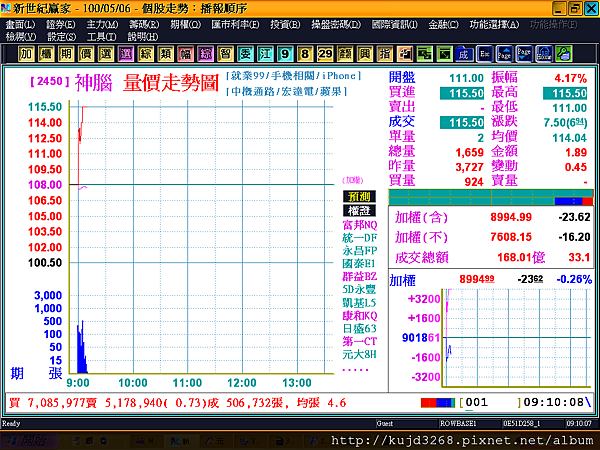Click the 興 toolbar icon
The width and height of the screenshot is (600, 450).
[365, 54]
